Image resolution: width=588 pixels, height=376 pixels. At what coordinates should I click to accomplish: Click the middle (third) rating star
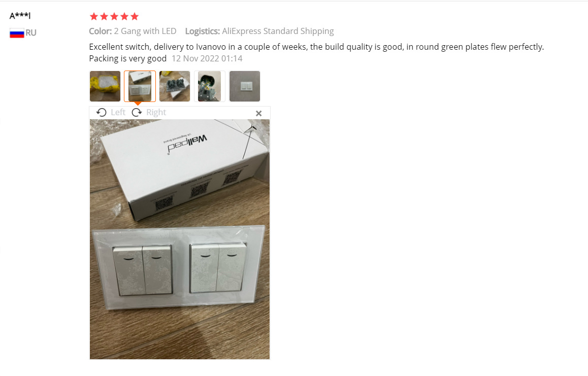pos(114,17)
